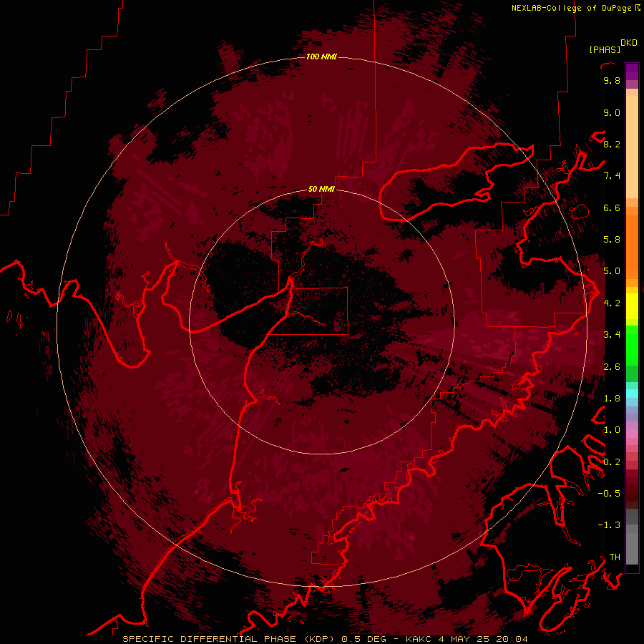Click the 100 NMI range ring label
Image resolution: width=644 pixels, height=644 pixels.
(x=321, y=57)
